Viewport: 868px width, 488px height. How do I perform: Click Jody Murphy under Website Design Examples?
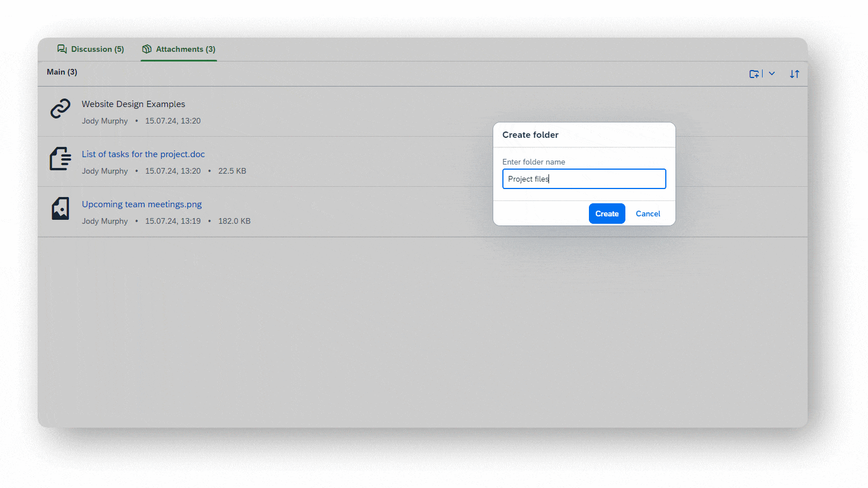coord(105,121)
